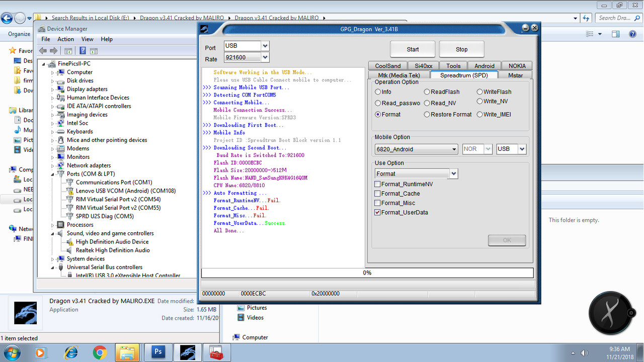
Task: Enable Format_RuntimeNV checkbox
Action: coord(377,185)
